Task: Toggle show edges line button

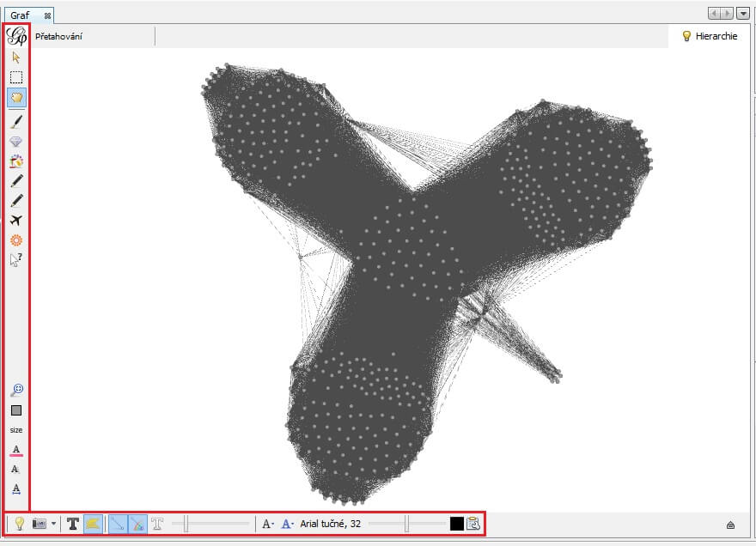Action: (x=118, y=524)
